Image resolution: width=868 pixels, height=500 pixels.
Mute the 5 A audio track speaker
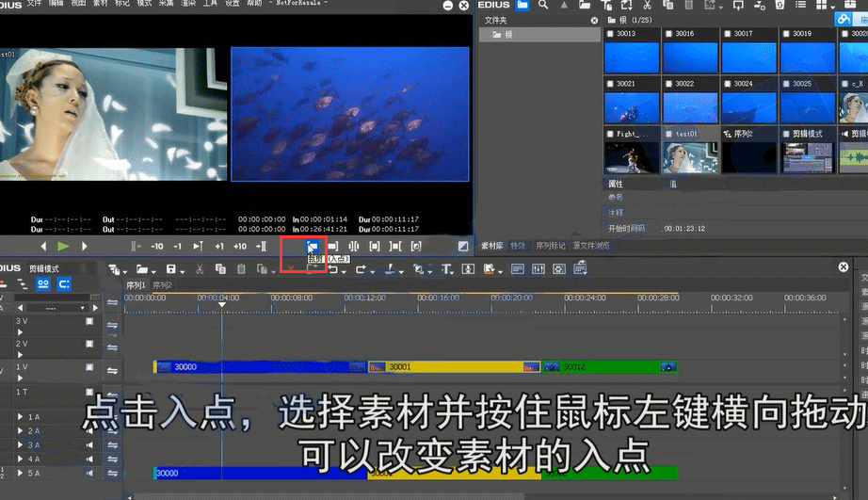tap(89, 473)
